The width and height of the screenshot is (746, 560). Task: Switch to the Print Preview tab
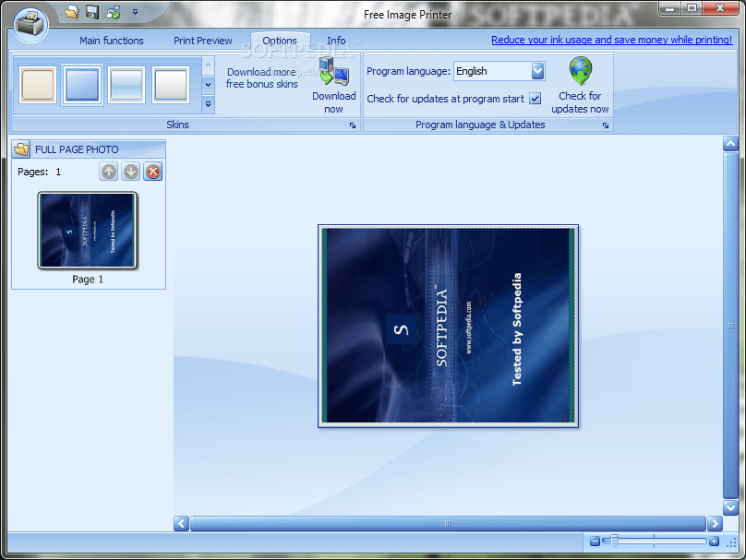(x=203, y=41)
